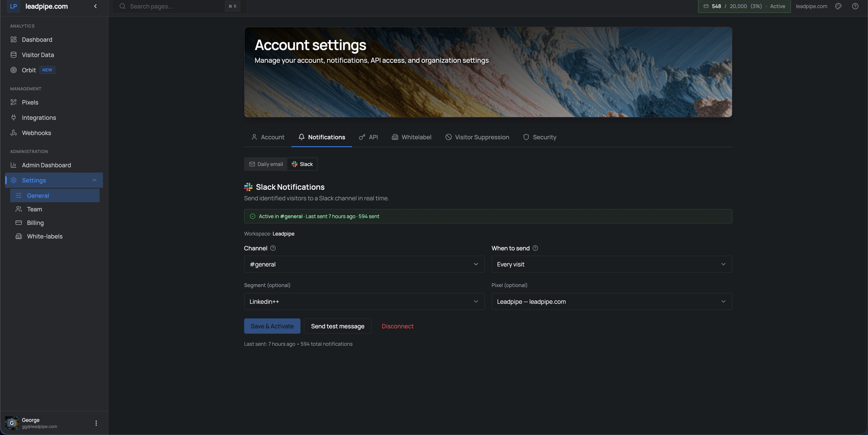Open the Linkedin++ Segment dropdown
Screen dimensions: 868x435
364,302
